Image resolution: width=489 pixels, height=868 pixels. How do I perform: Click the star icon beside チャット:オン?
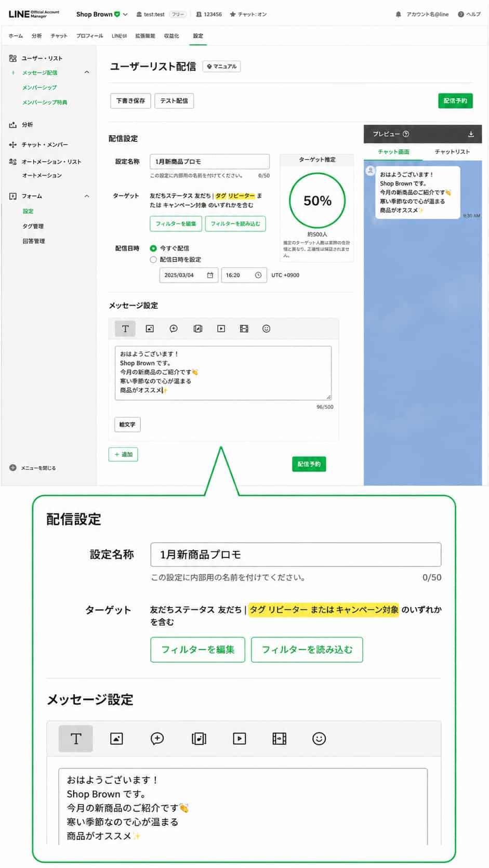[x=233, y=15]
